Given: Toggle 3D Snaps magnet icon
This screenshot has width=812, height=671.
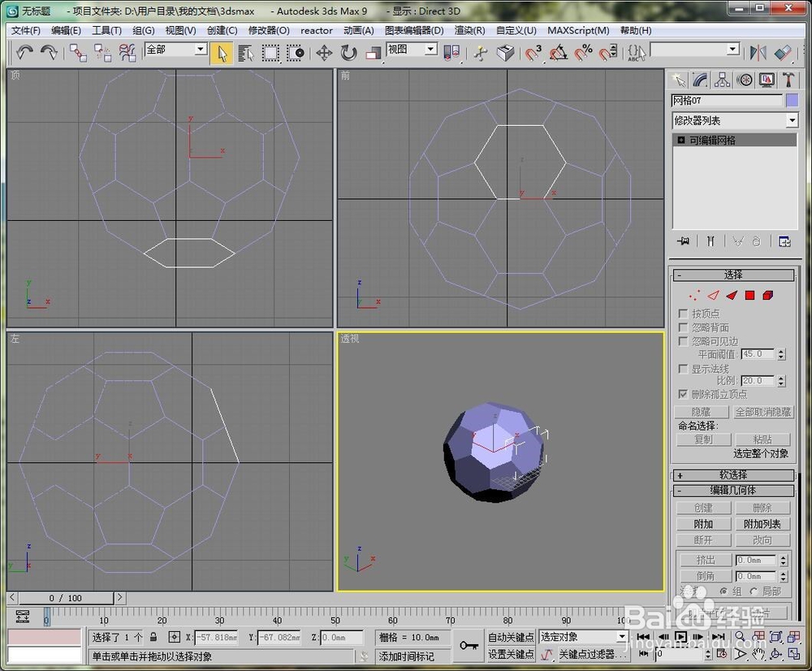Looking at the screenshot, I should (533, 53).
